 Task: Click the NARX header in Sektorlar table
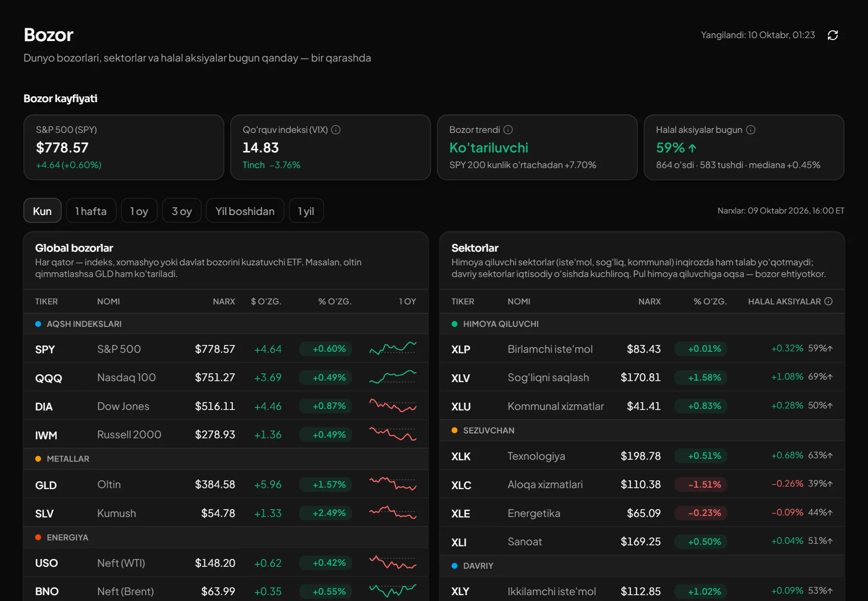point(650,301)
